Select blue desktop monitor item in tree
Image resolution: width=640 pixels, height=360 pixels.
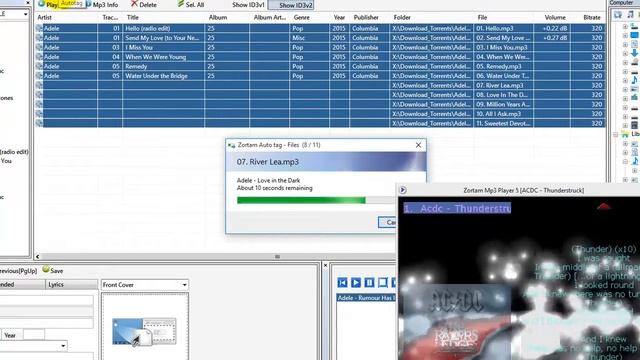635,36
